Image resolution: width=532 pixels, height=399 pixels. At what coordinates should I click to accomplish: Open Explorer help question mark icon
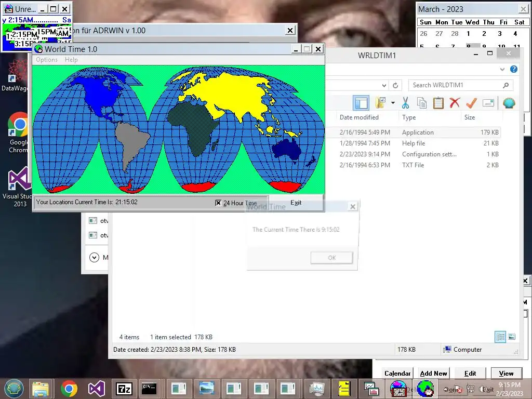pos(514,69)
